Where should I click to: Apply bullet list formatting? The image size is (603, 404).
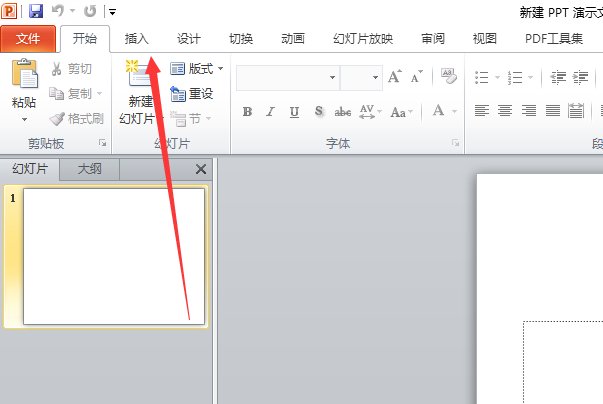point(481,77)
